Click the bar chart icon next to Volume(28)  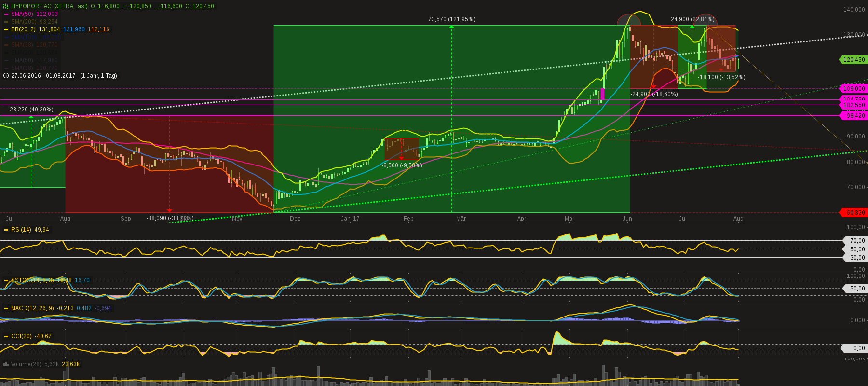click(6, 364)
